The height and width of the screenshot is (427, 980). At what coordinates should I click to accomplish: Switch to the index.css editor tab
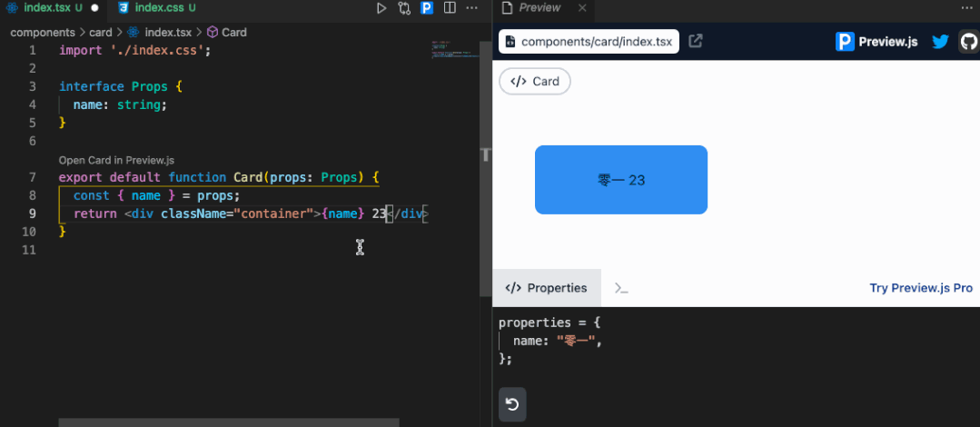(156, 8)
